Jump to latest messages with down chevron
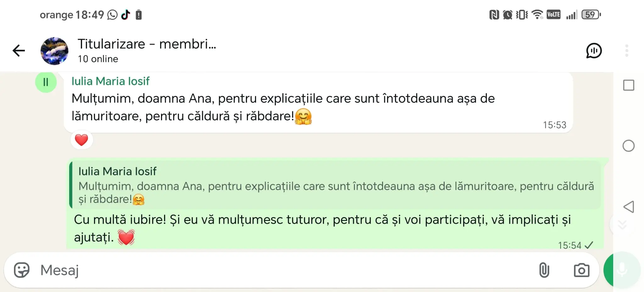The height and width of the screenshot is (292, 644). [x=622, y=225]
